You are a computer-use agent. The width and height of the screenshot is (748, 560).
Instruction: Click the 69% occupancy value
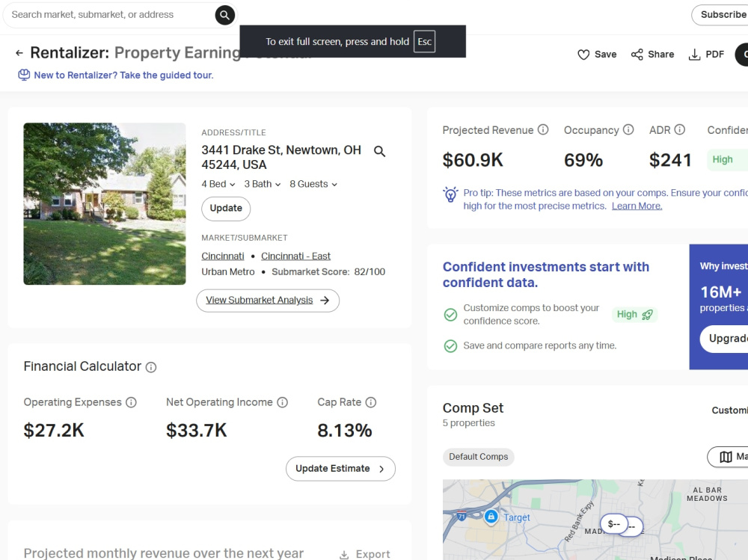point(583,160)
